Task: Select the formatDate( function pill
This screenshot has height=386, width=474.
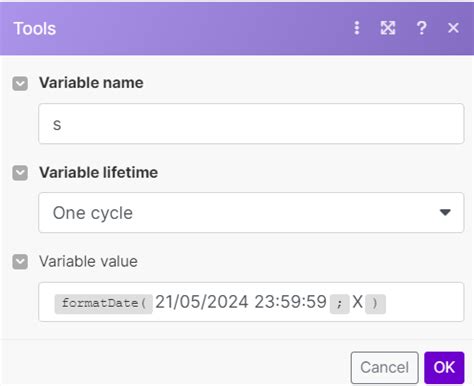Action: tap(104, 304)
